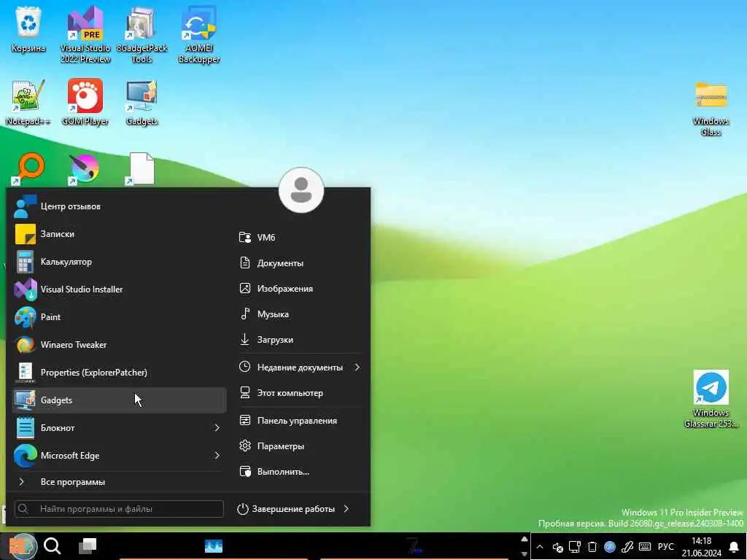The width and height of the screenshot is (747, 560).
Task: Click the Start orb button on taskbar
Action: pos(21,546)
